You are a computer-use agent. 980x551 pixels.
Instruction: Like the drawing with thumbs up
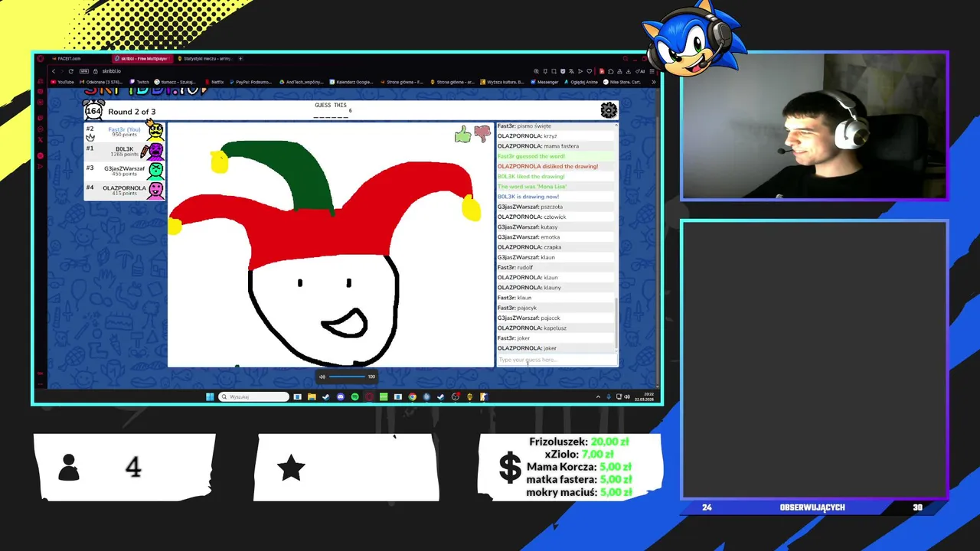point(462,135)
